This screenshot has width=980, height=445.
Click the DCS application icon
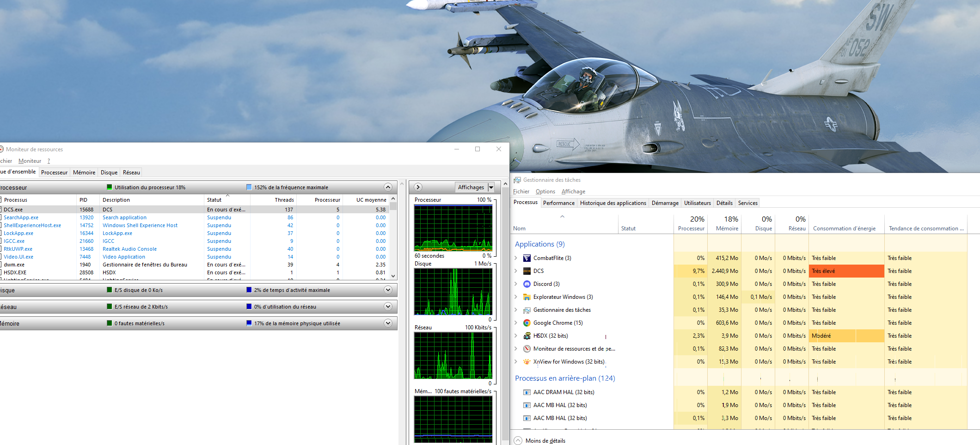[x=527, y=271]
